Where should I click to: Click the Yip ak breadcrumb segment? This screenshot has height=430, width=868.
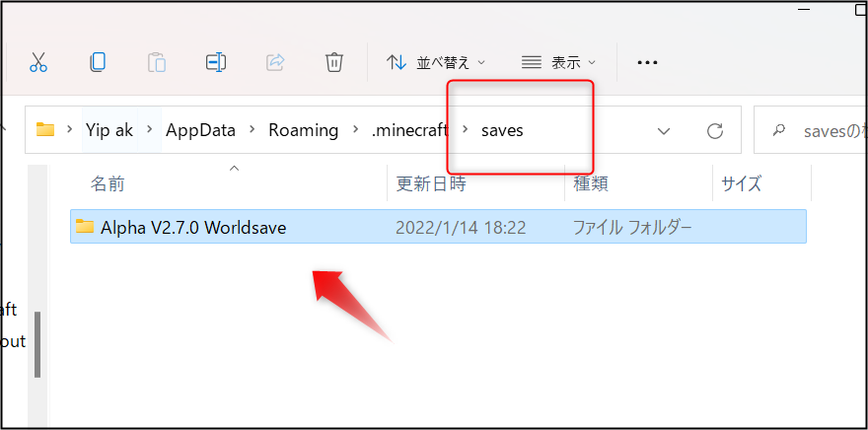coord(109,130)
